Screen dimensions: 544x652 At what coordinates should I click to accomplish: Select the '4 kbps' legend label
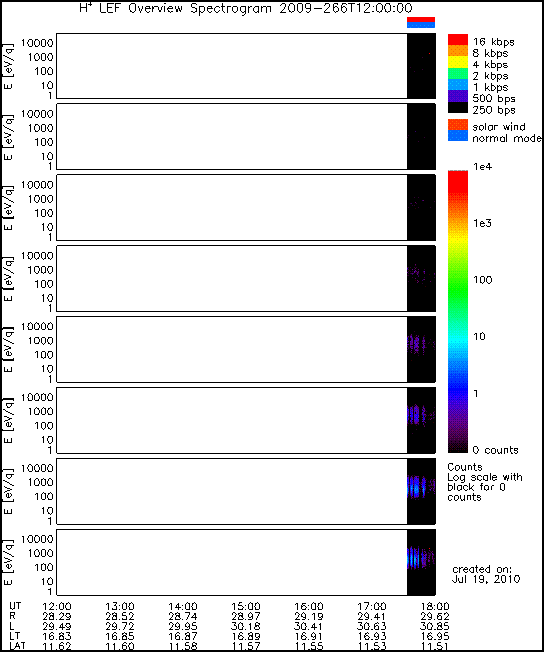click(x=491, y=64)
